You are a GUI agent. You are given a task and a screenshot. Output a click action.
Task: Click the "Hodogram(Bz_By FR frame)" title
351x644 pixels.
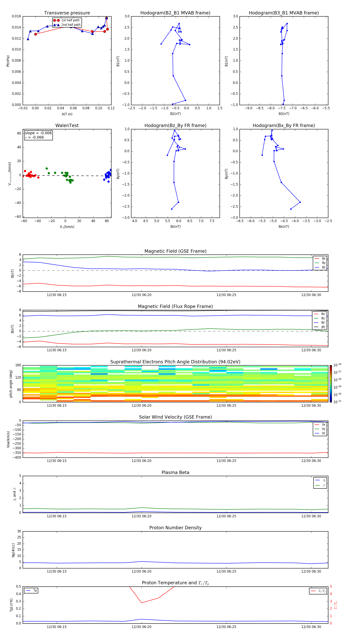point(175,125)
